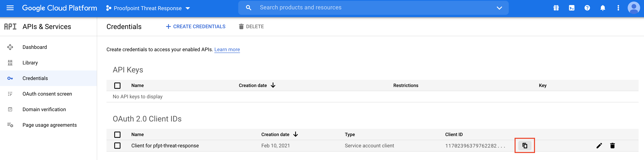Expand the search bar dropdown chevron
This screenshot has width=644, height=160.
(x=499, y=8)
